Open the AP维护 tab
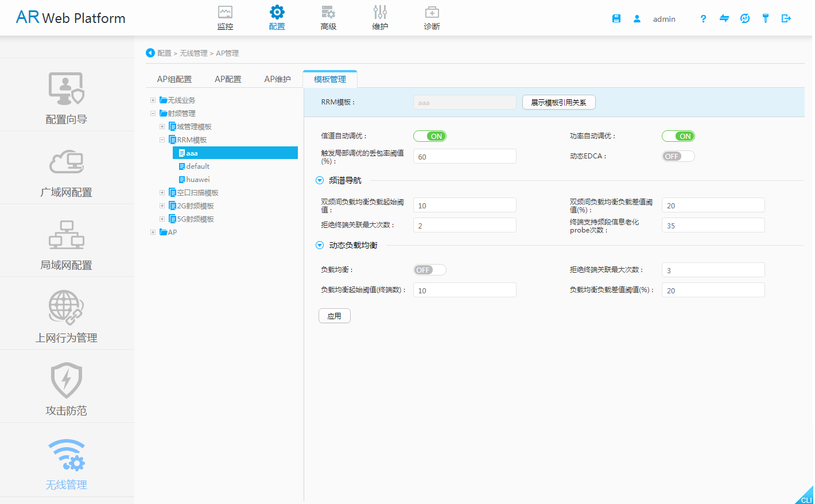The height and width of the screenshot is (504, 815). (x=278, y=79)
